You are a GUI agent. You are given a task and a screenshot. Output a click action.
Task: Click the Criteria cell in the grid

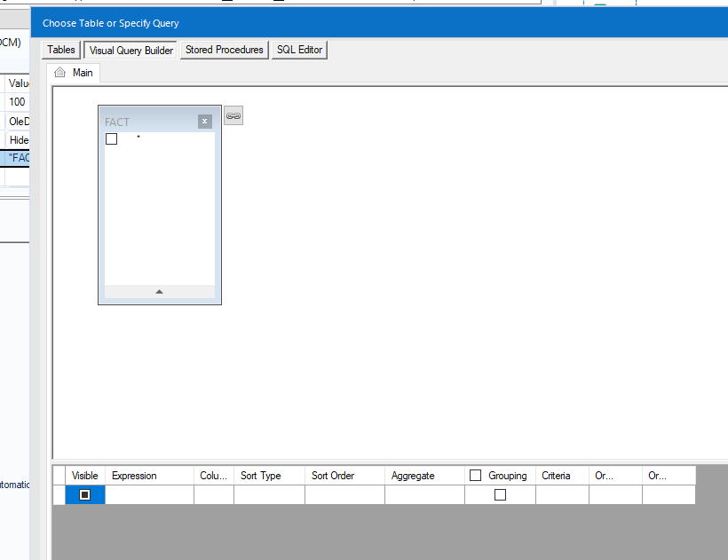click(562, 494)
